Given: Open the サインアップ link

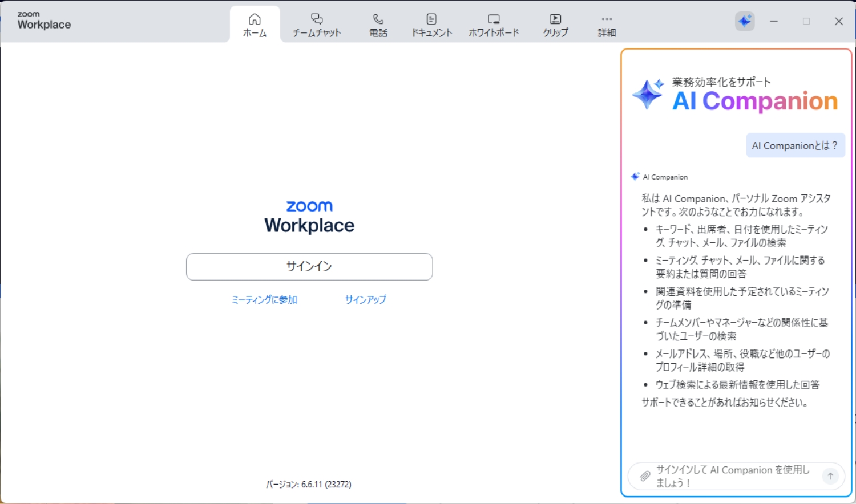Looking at the screenshot, I should (365, 299).
